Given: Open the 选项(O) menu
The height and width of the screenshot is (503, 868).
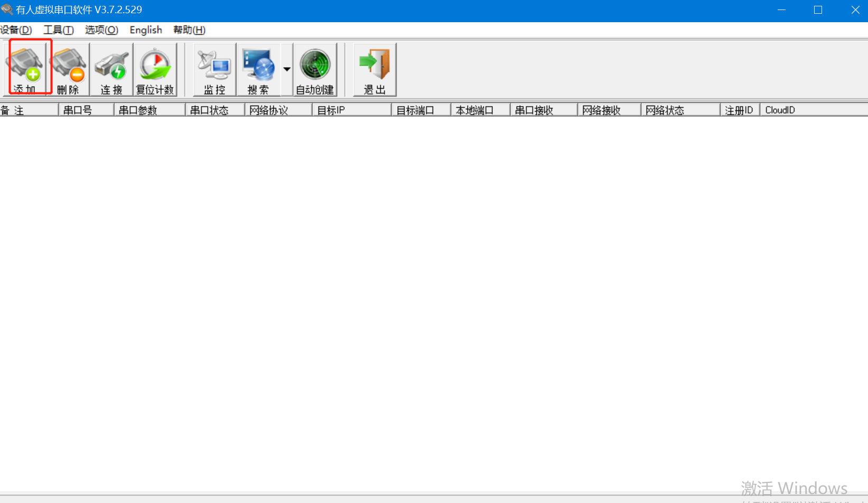Looking at the screenshot, I should coord(101,30).
